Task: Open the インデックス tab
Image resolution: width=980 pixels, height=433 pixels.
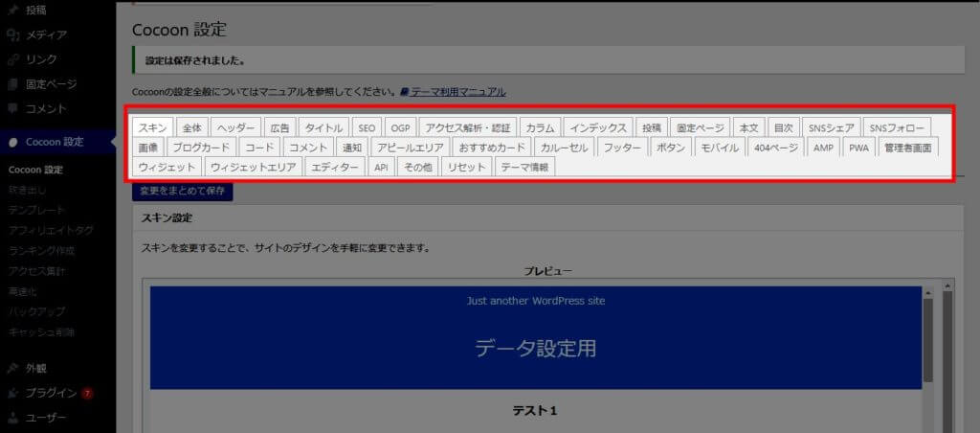Action: click(598, 127)
